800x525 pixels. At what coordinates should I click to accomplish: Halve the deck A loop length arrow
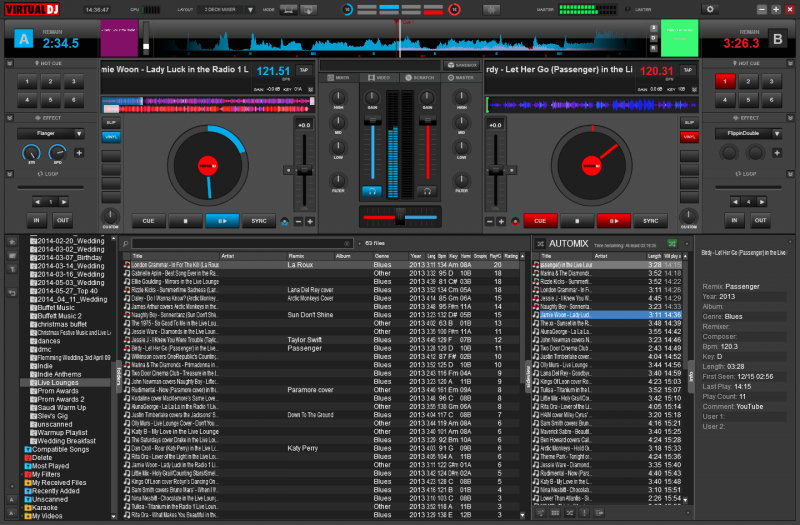point(37,202)
